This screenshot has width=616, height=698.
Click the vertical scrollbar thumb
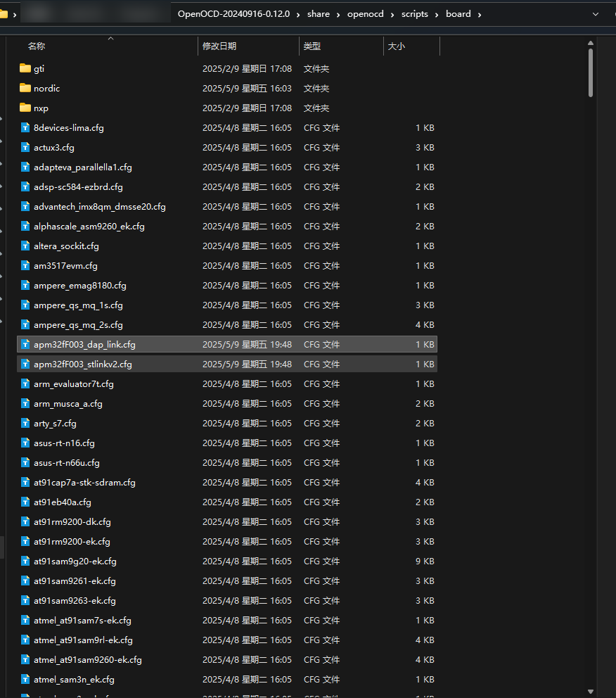click(x=591, y=70)
